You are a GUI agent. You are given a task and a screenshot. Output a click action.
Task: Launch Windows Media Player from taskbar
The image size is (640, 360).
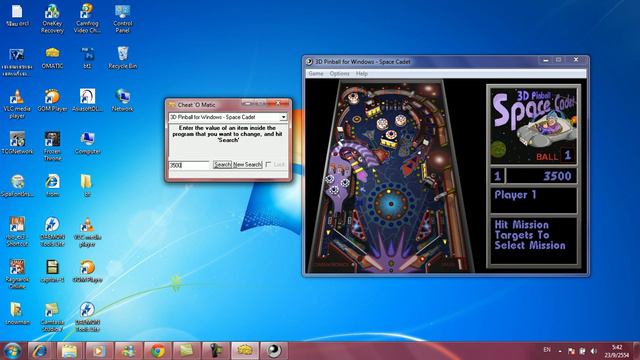click(x=98, y=351)
